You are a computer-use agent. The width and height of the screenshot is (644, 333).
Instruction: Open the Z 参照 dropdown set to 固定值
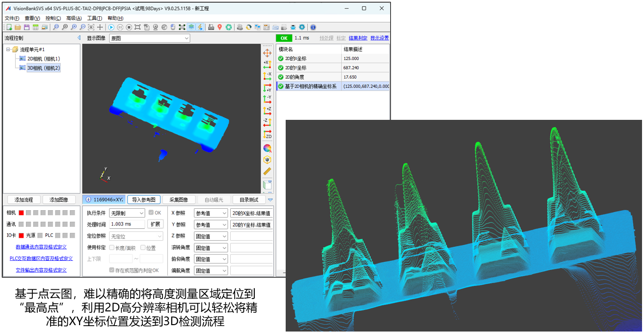tap(211, 236)
